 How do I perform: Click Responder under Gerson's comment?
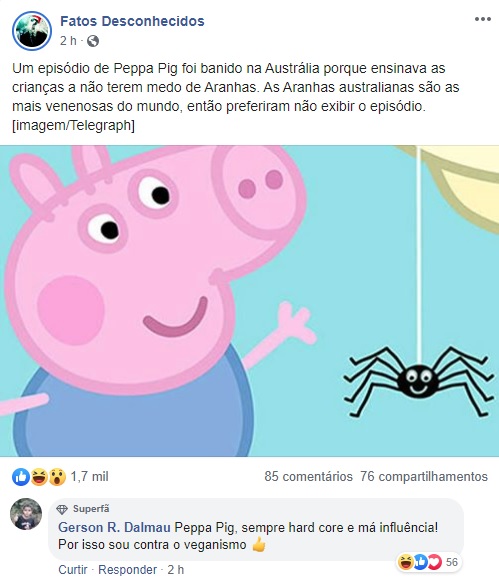click(127, 569)
